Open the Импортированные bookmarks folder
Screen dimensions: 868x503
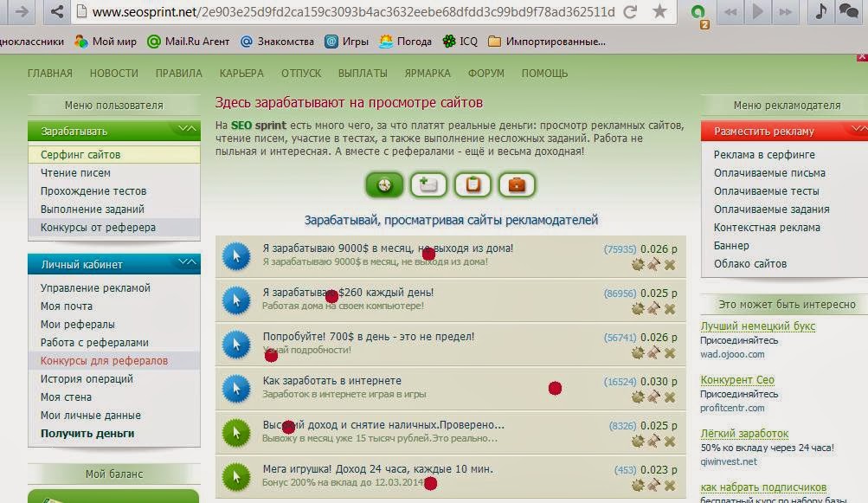click(x=547, y=42)
